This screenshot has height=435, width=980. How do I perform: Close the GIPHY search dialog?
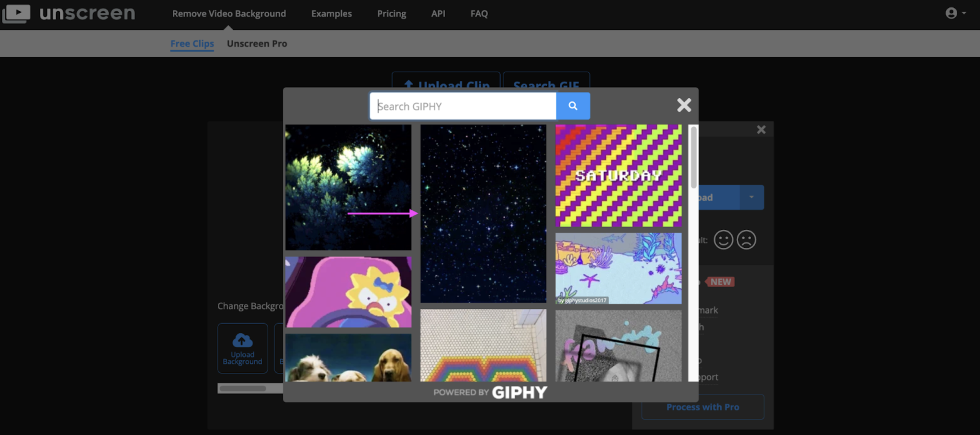(x=684, y=105)
